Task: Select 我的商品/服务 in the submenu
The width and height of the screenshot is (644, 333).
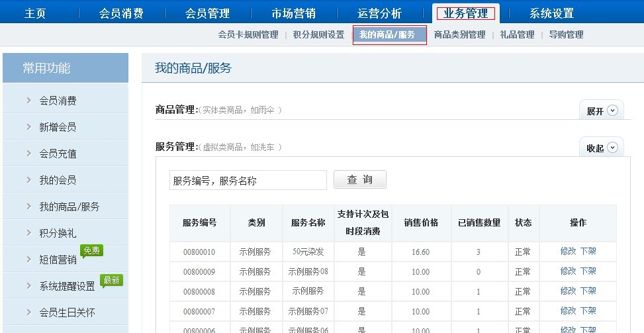Action: [389, 35]
